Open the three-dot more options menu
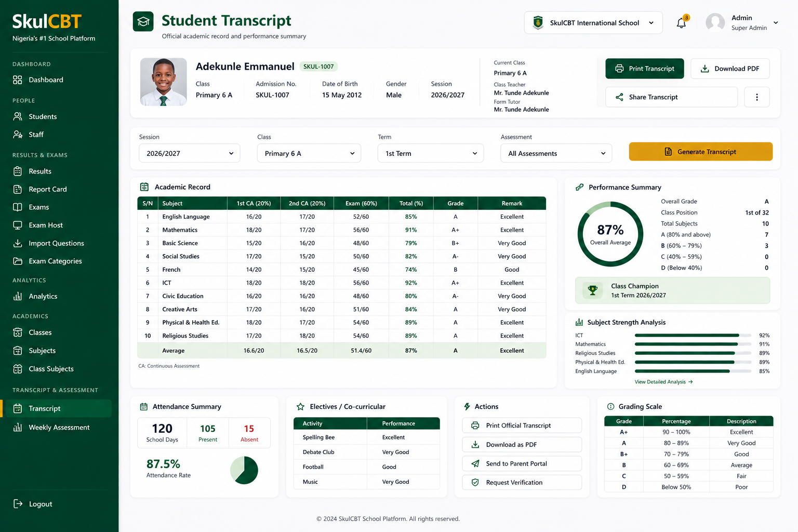 coord(757,97)
